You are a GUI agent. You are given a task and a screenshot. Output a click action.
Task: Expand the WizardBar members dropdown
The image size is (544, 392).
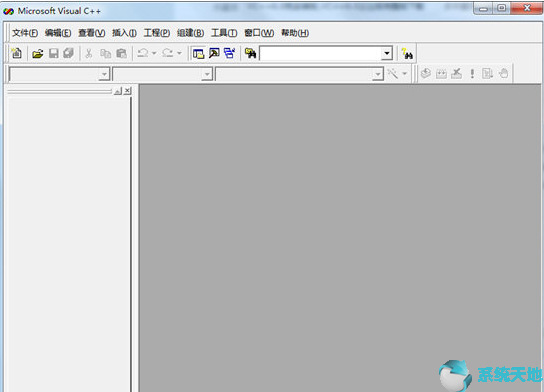[x=378, y=74]
